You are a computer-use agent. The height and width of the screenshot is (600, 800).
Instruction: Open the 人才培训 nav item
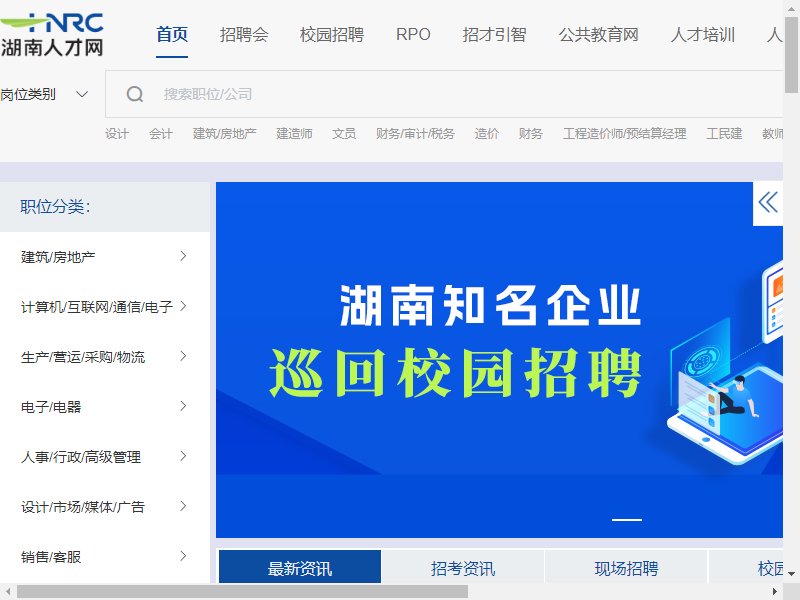[x=703, y=35]
